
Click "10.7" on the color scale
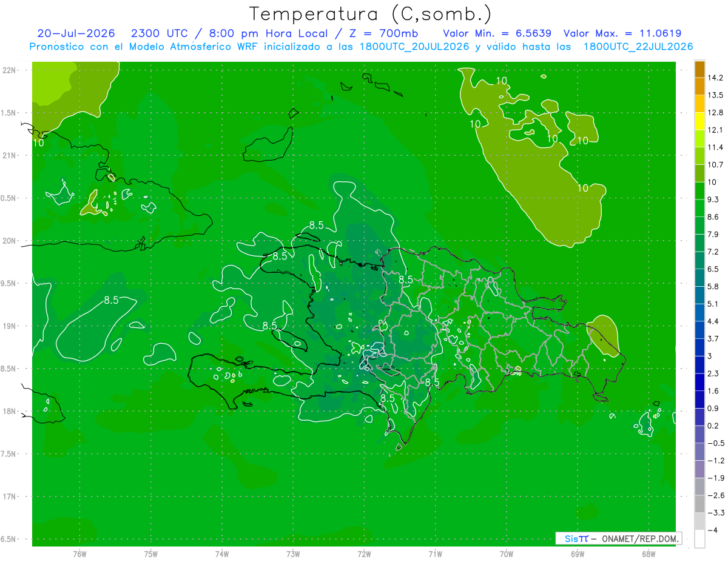click(716, 165)
